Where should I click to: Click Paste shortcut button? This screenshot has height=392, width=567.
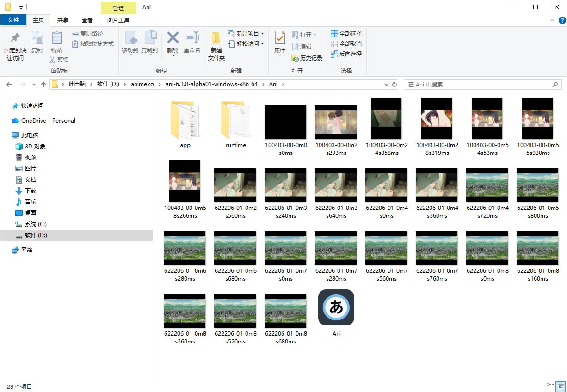[93, 43]
